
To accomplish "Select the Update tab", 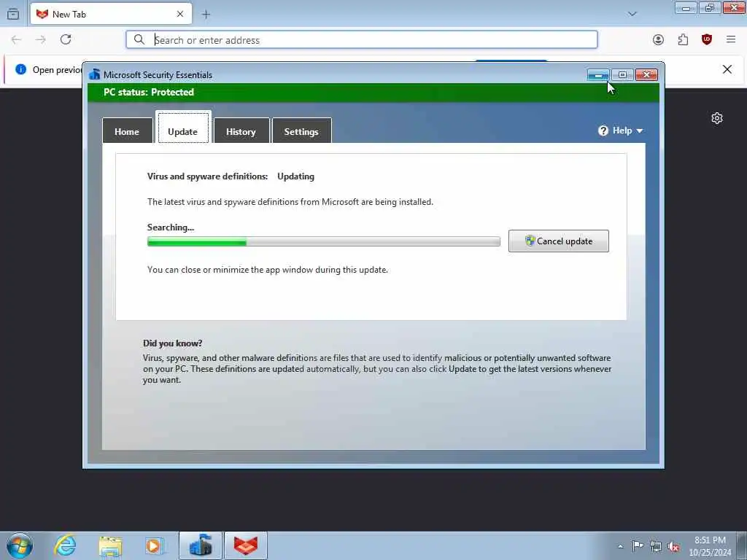I will (x=183, y=128).
